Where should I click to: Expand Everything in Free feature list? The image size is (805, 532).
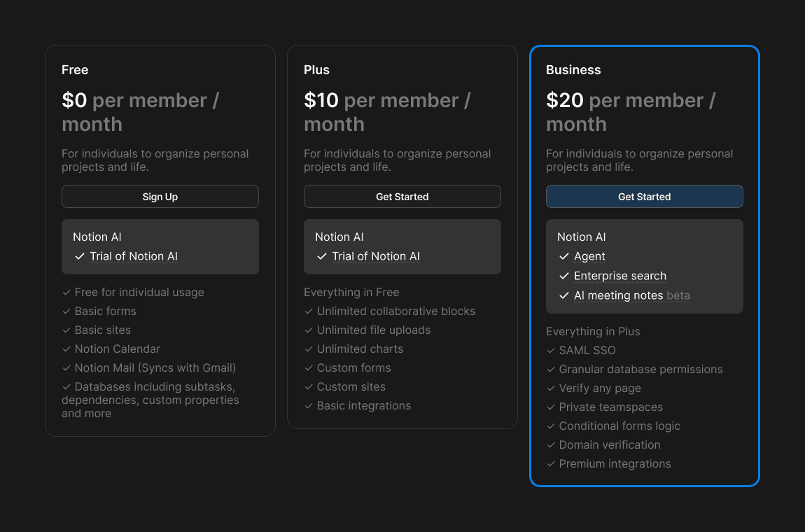(351, 292)
